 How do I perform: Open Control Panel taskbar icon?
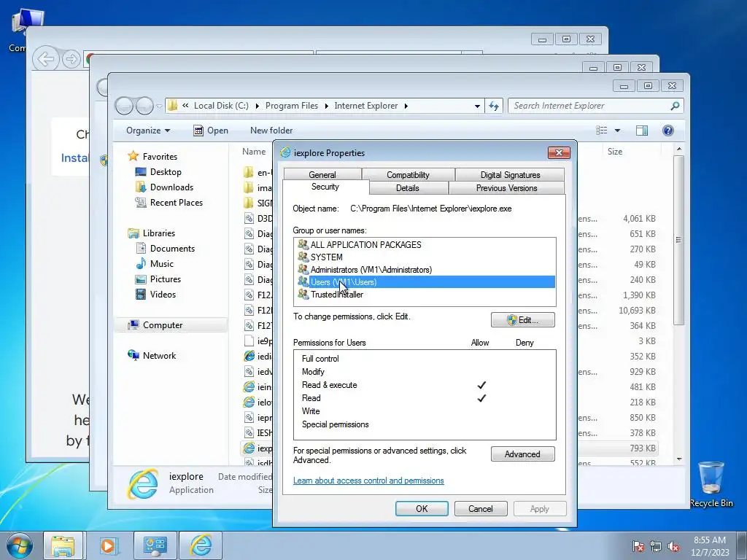(155, 545)
